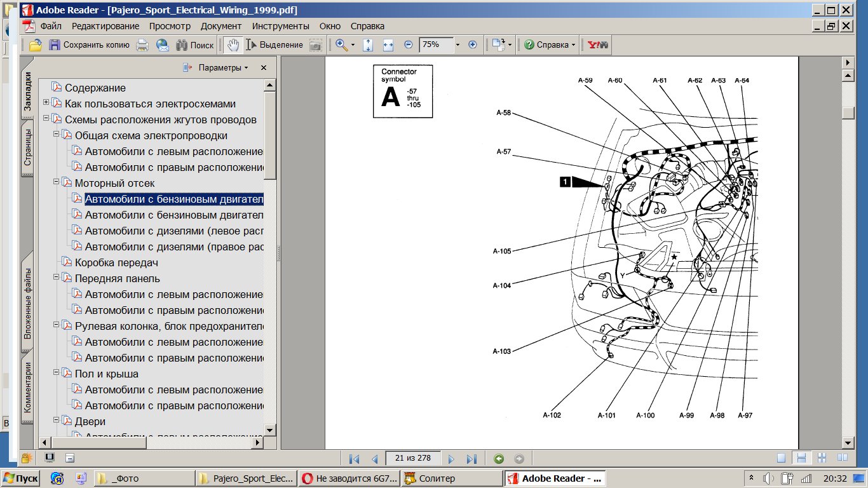Switch to continuous page layout
This screenshot has width=868, height=488.
[x=802, y=458]
